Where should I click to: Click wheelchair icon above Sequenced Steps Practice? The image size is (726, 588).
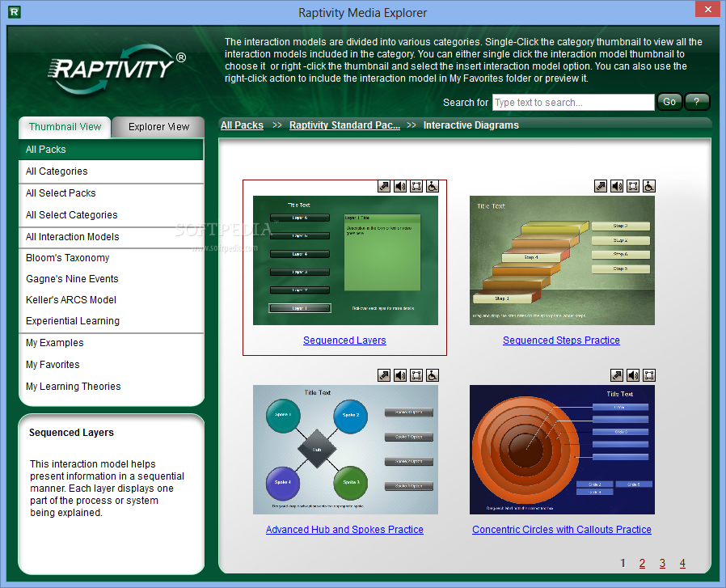click(x=649, y=186)
